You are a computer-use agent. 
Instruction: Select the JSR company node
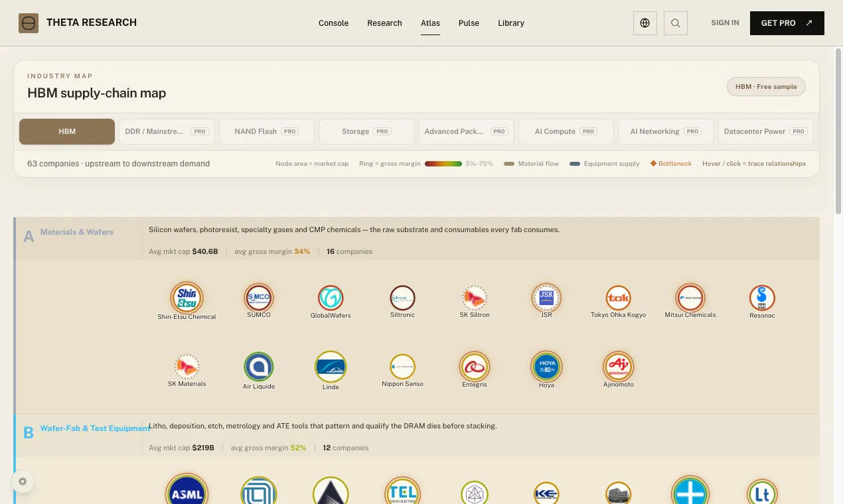click(546, 298)
